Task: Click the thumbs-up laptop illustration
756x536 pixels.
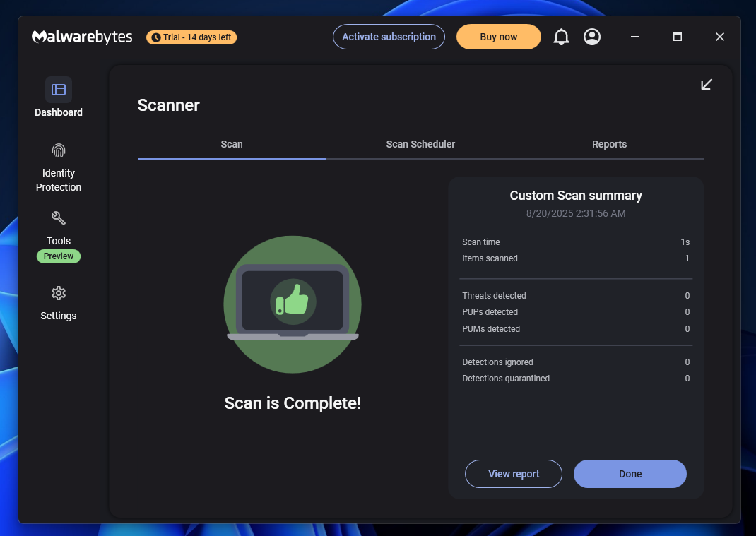Action: [x=293, y=304]
